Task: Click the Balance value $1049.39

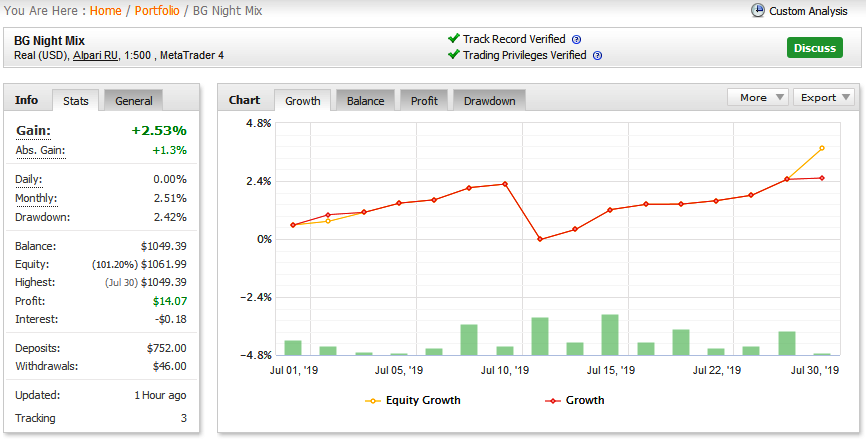Action: [x=163, y=246]
